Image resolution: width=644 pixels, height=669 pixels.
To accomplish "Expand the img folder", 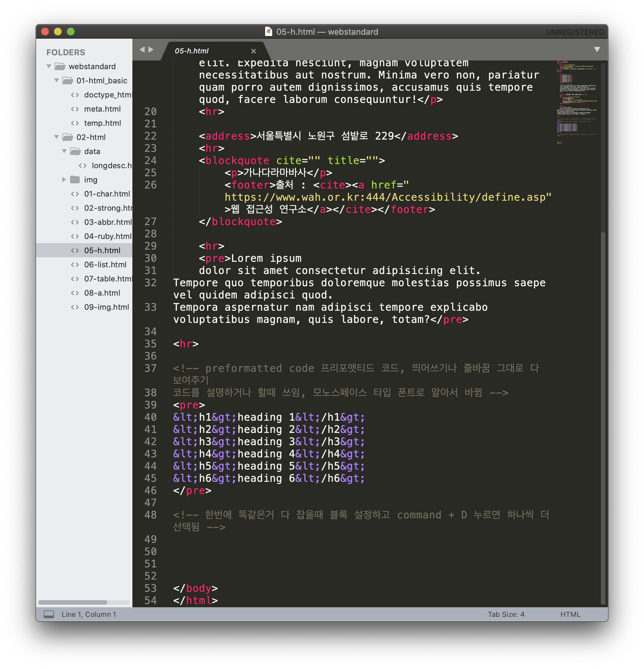I will [x=64, y=179].
